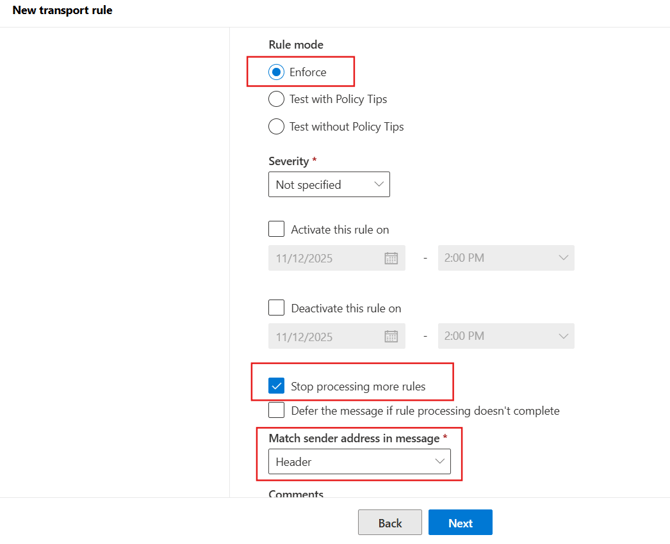The height and width of the screenshot is (544, 670).
Task: Open the activation time 2:00 PM dropdown
Action: click(x=506, y=258)
